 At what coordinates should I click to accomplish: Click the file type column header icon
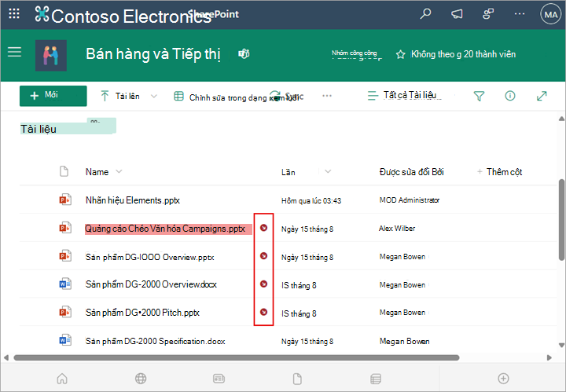tap(64, 171)
